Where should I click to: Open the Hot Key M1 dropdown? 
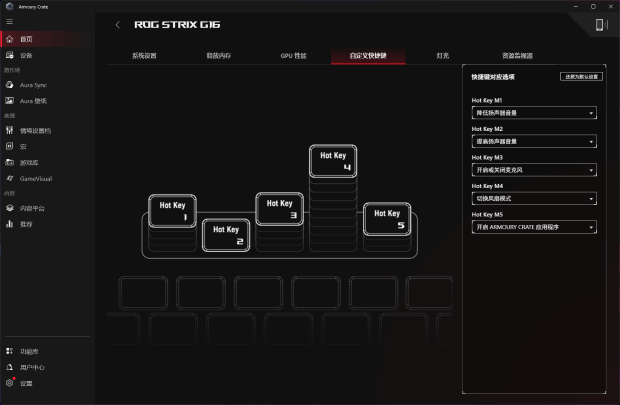534,113
